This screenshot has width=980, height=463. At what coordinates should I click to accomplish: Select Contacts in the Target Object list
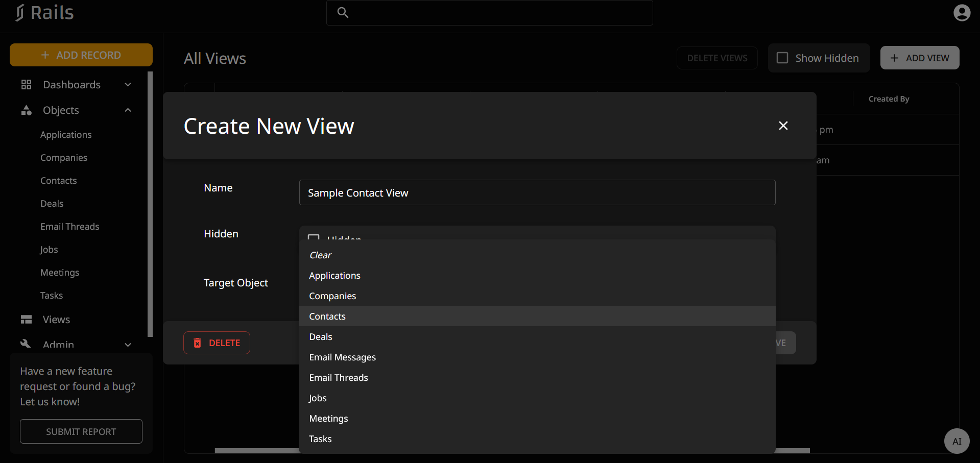click(x=327, y=316)
